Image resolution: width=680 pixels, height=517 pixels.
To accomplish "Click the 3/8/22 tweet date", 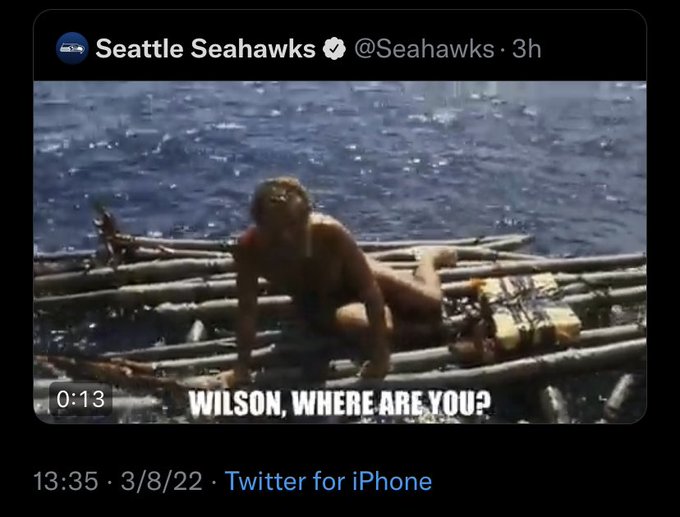I will pos(161,481).
